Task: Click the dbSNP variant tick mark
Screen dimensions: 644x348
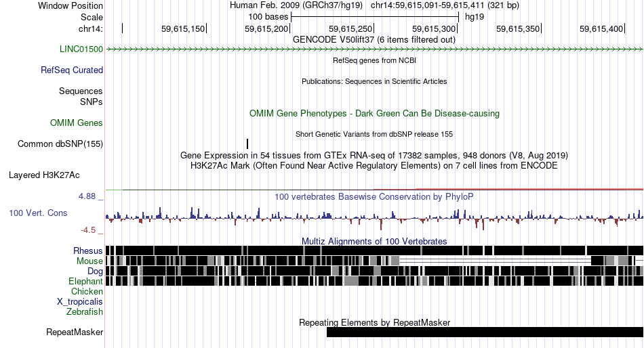Action: pyautogui.click(x=247, y=144)
